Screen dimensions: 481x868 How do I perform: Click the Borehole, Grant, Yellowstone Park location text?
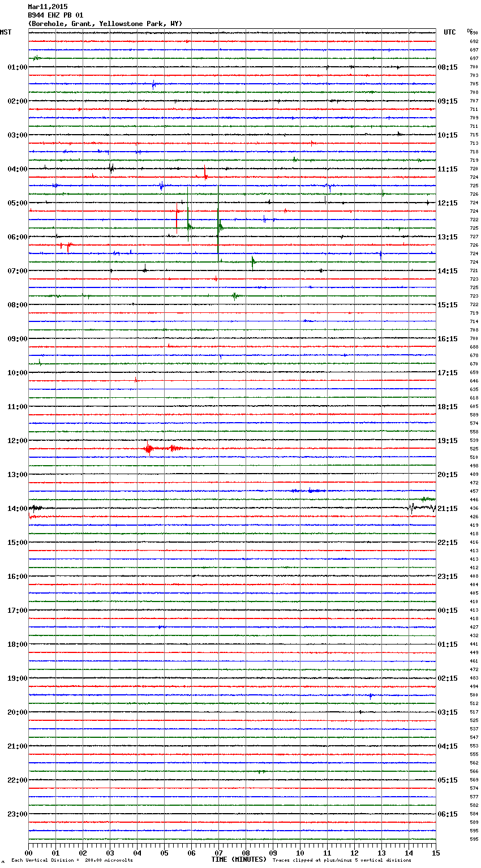click(105, 24)
